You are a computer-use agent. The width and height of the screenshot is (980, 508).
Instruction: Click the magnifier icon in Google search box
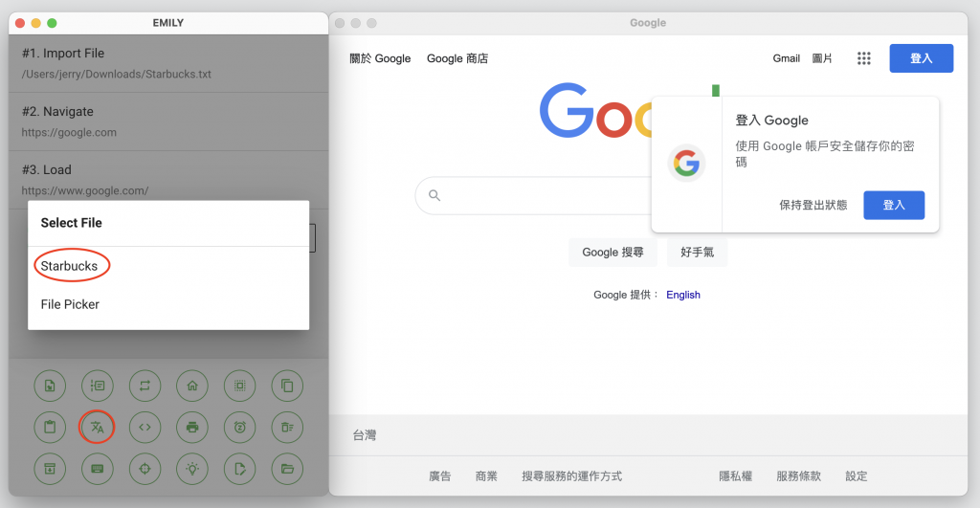[x=434, y=195]
